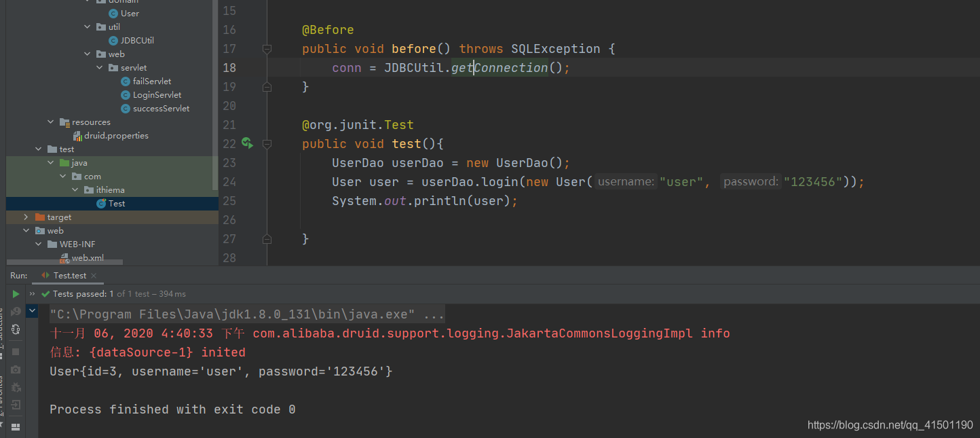Click the Restore Layout icon in run toolbar
The width and height of the screenshot is (980, 438).
pos(15,427)
